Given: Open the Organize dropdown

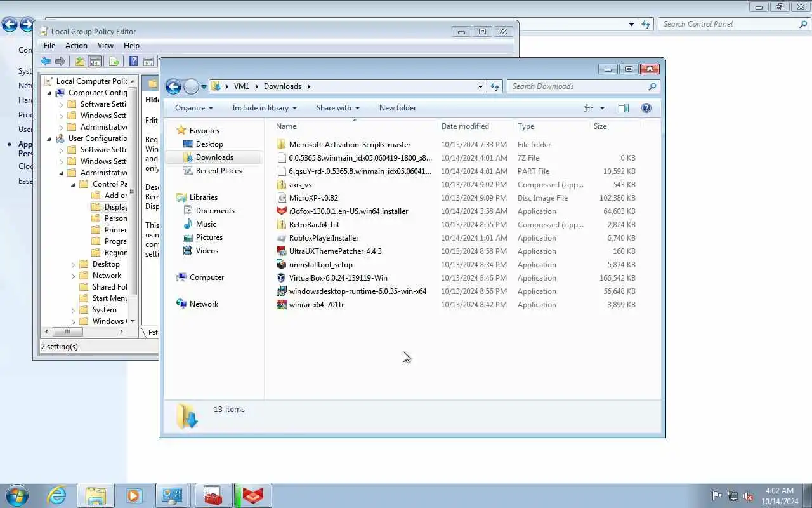Looking at the screenshot, I should pos(194,108).
